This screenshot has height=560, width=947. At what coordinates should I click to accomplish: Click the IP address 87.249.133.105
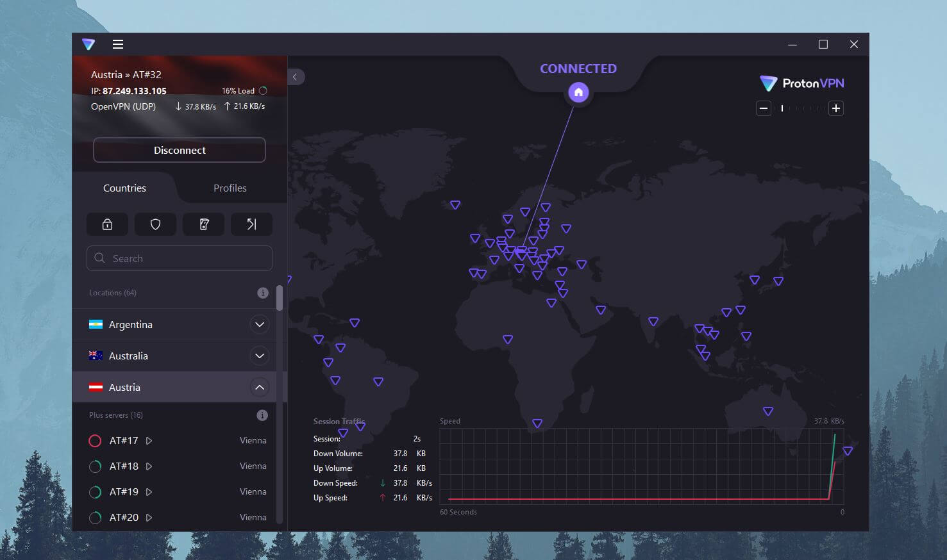(x=135, y=91)
